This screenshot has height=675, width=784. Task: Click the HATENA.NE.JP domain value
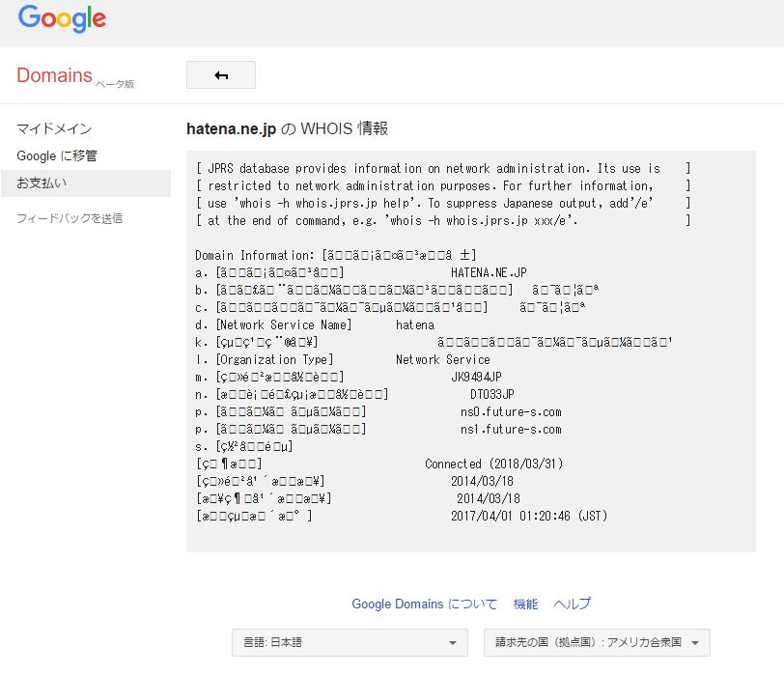click(x=489, y=272)
